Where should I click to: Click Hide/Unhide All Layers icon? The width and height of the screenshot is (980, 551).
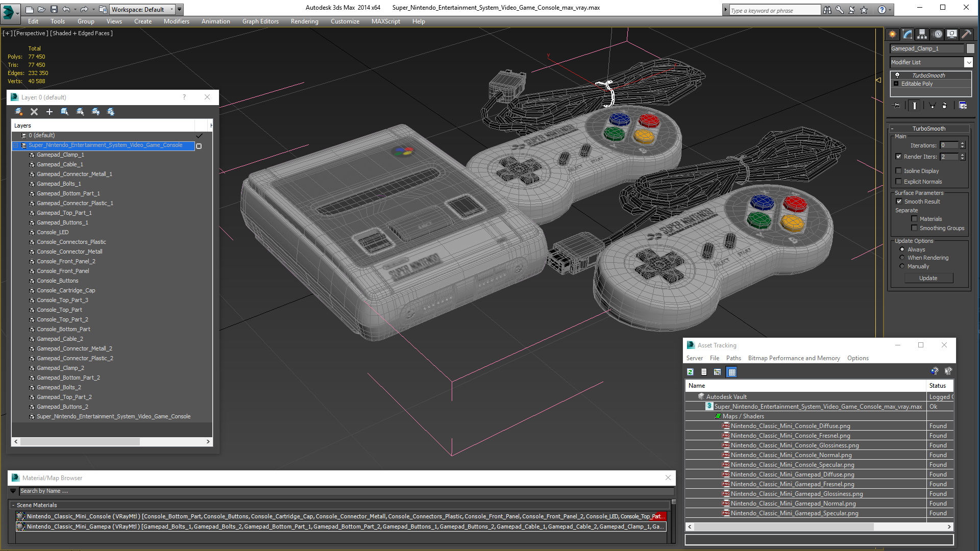[x=95, y=112]
